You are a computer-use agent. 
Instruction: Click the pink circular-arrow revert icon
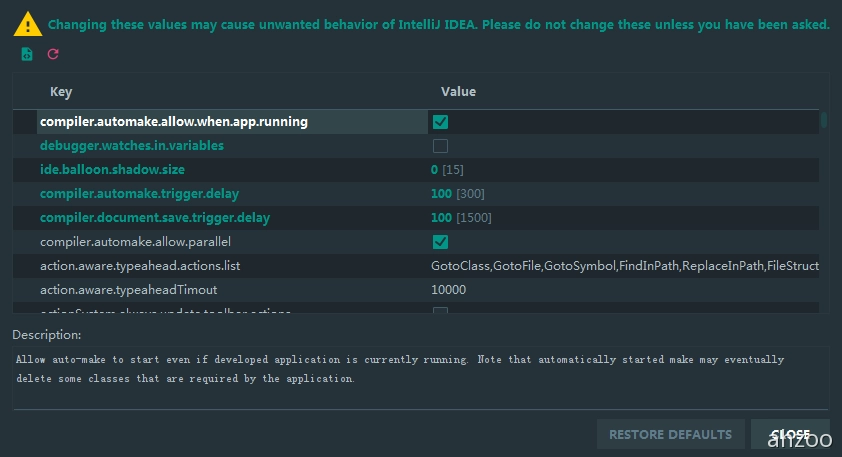click(53, 54)
